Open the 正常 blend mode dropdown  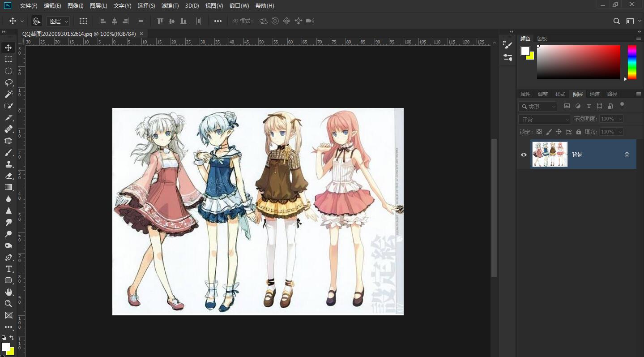[x=545, y=119]
